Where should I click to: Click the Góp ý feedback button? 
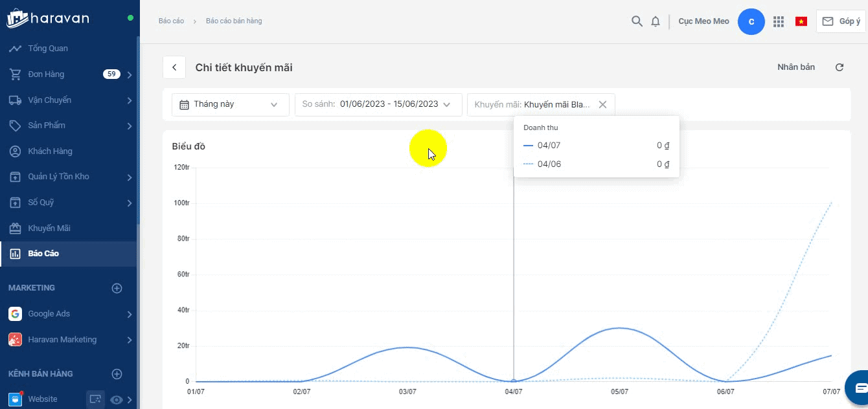(x=841, y=21)
